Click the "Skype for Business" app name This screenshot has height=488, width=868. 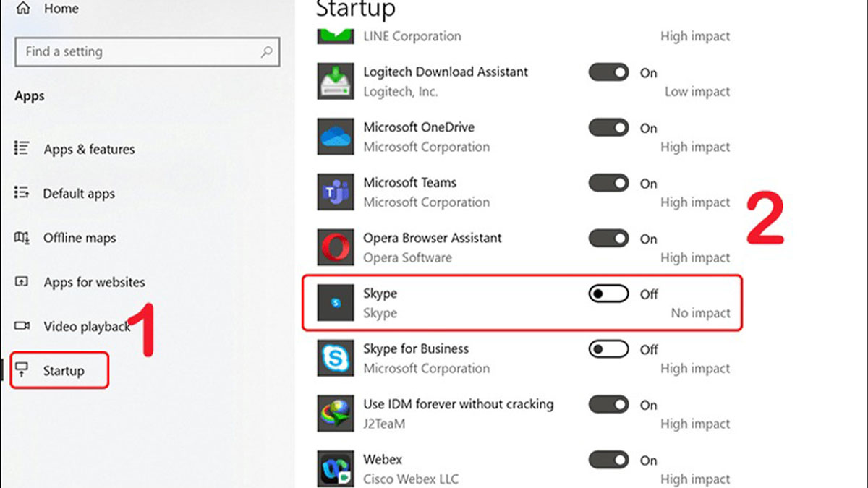416,348
